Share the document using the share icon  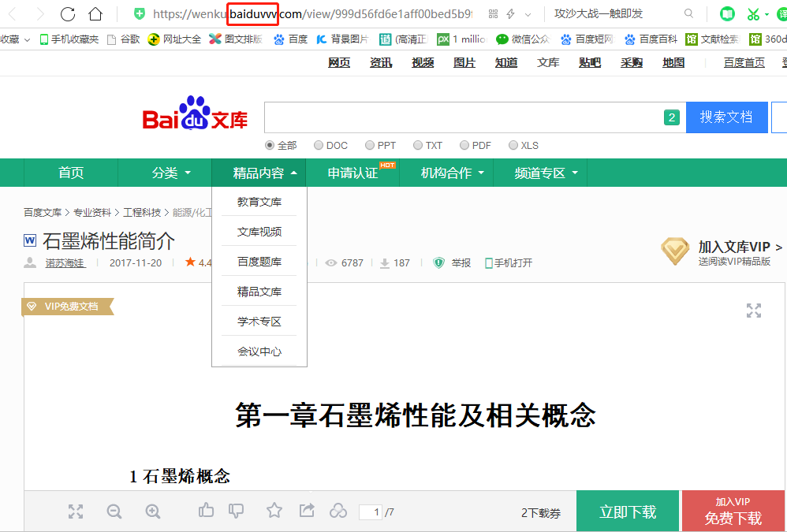[x=307, y=511]
